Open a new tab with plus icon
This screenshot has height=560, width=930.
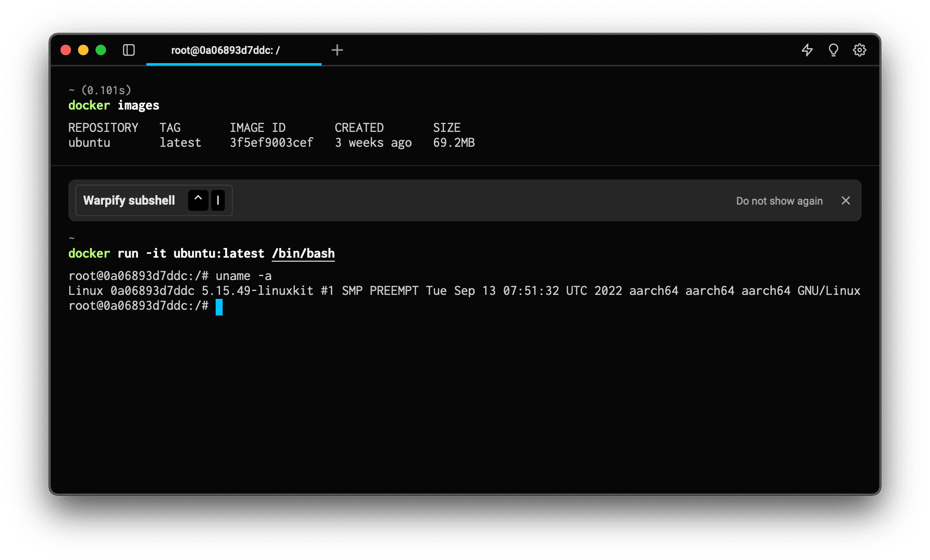point(337,50)
